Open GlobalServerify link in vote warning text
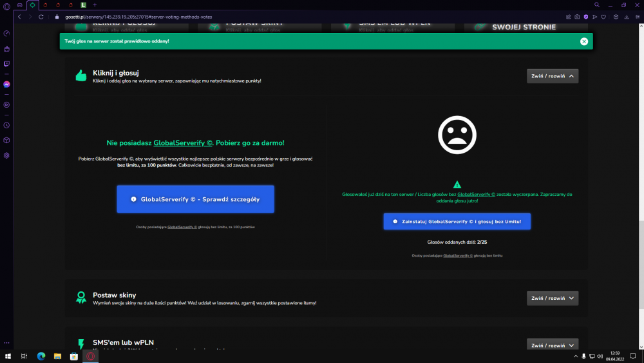Screen dimensions: 644x363 tap(476, 195)
